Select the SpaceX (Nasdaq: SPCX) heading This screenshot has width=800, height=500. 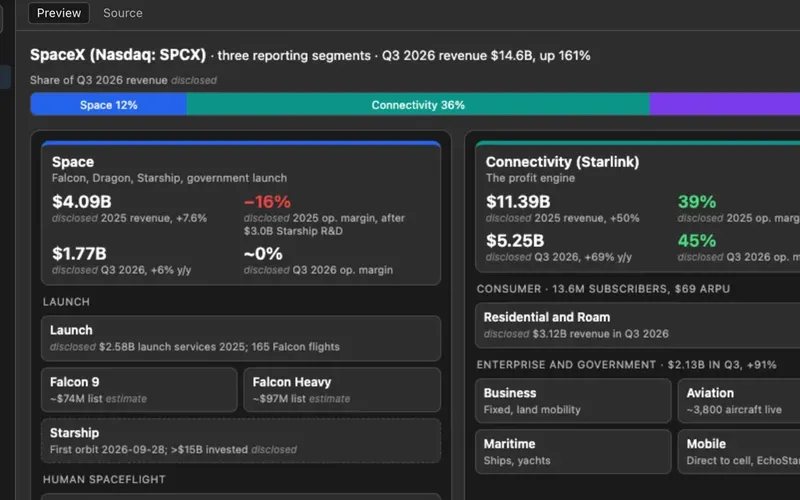coord(118,55)
